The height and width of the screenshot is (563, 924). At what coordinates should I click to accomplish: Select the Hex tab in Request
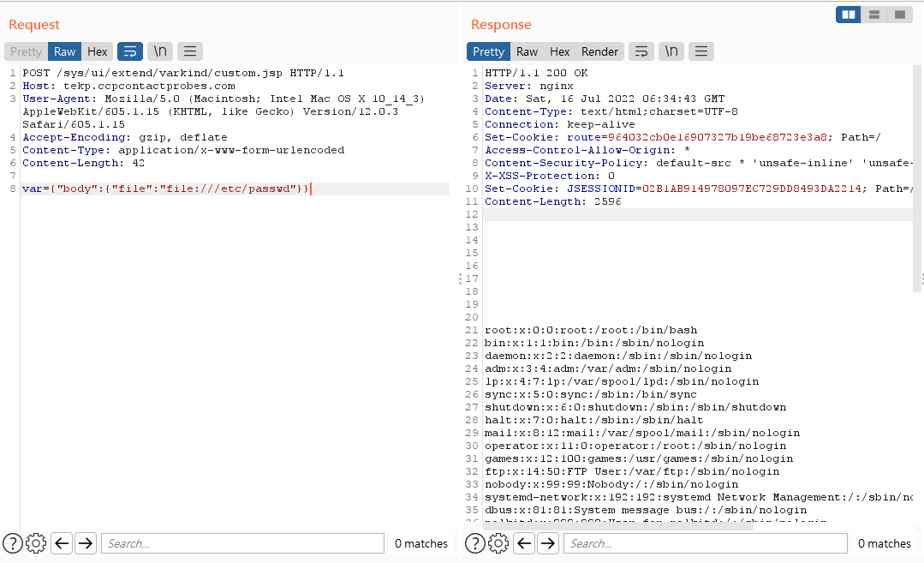pos(98,51)
